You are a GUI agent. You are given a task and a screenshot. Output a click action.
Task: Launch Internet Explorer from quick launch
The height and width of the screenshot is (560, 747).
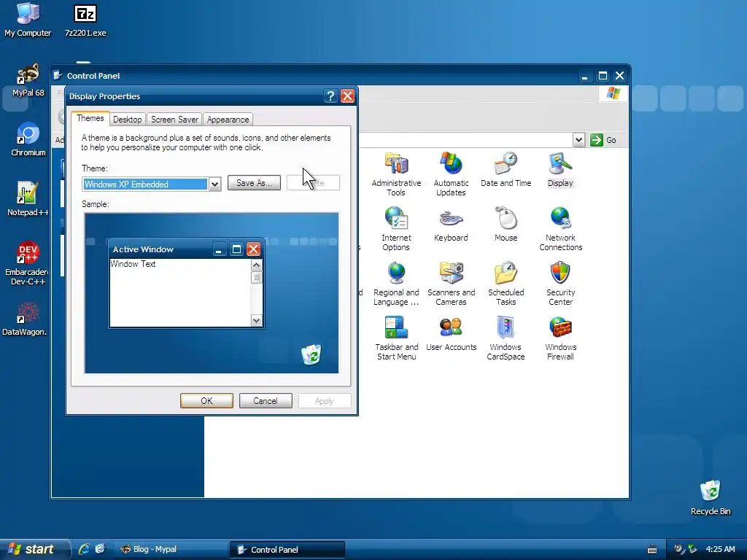(84, 549)
